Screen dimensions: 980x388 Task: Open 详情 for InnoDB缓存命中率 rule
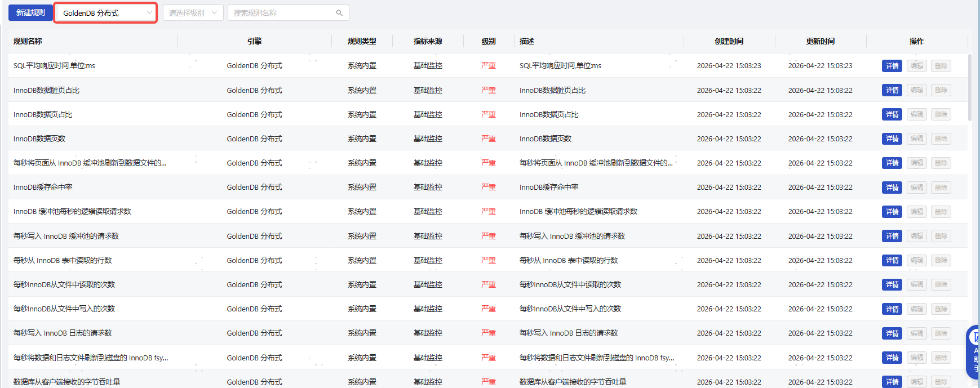pos(892,188)
